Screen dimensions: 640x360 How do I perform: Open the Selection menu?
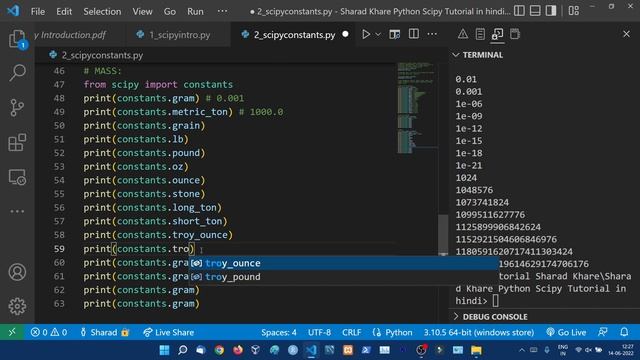[102, 11]
